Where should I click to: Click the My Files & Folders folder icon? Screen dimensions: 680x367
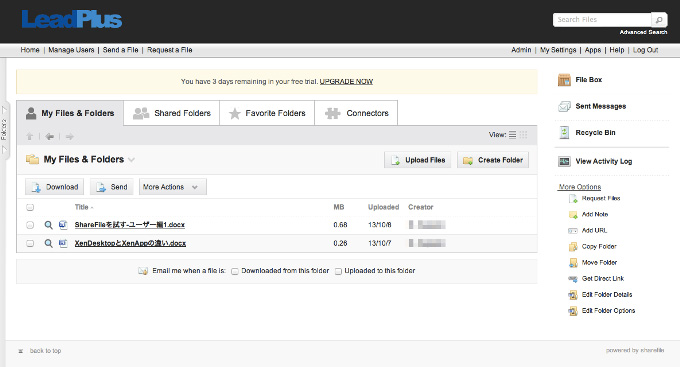[x=33, y=159]
